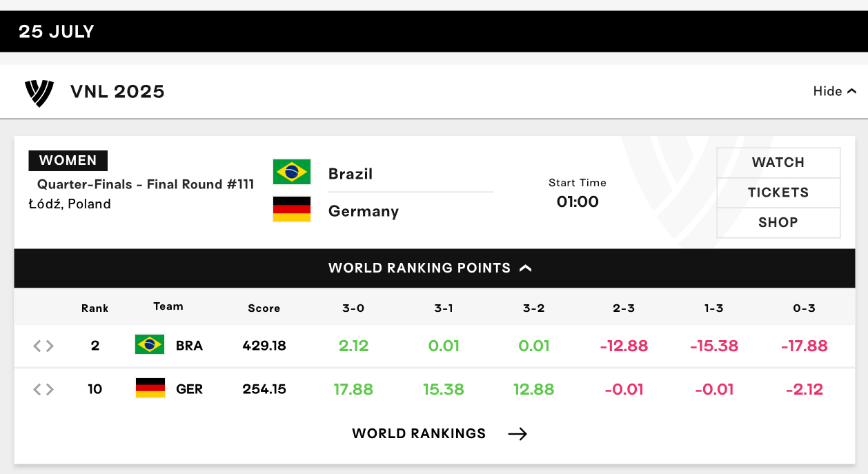
Task: Click the WOMEN category tag
Action: click(68, 161)
